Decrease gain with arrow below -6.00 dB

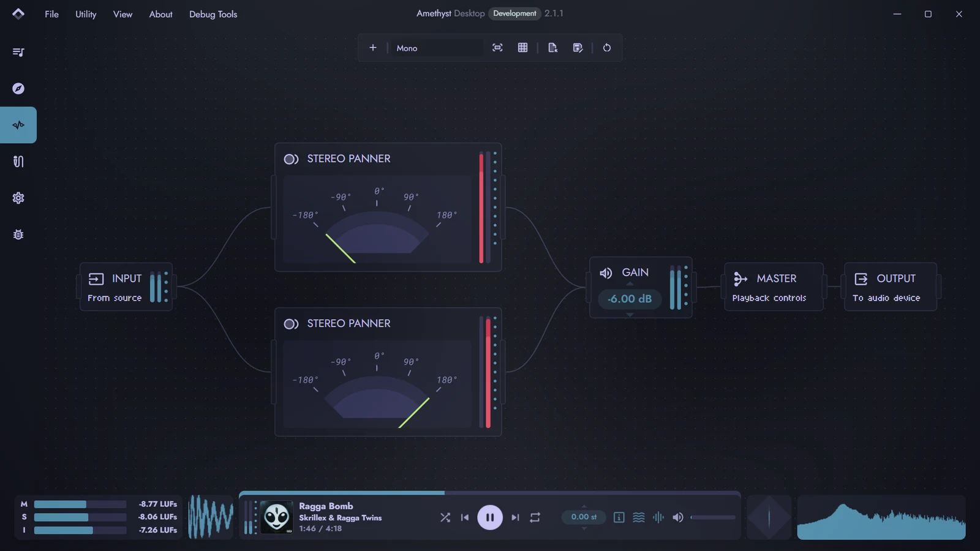630,315
